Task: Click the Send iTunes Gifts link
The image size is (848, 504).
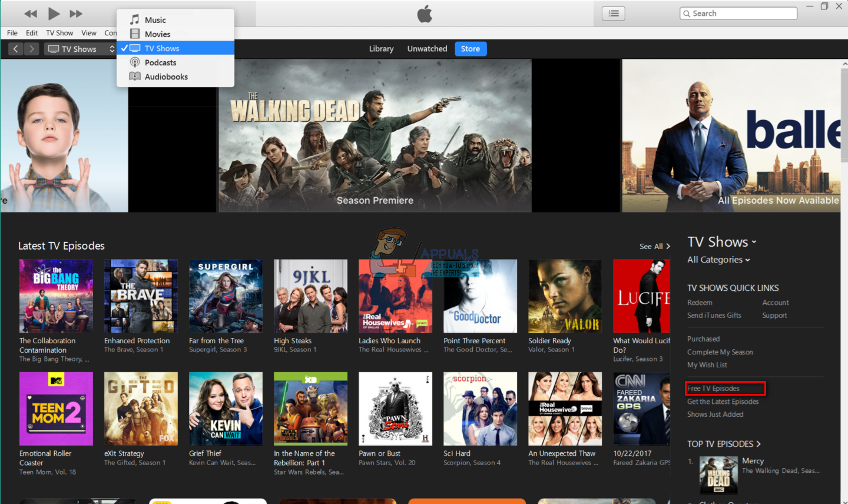Action: [x=714, y=316]
